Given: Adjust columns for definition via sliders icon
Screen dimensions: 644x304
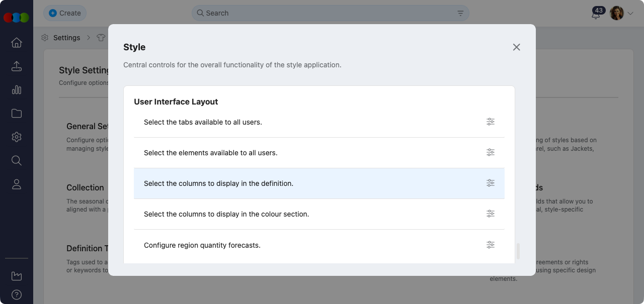Looking at the screenshot, I should coord(491,183).
